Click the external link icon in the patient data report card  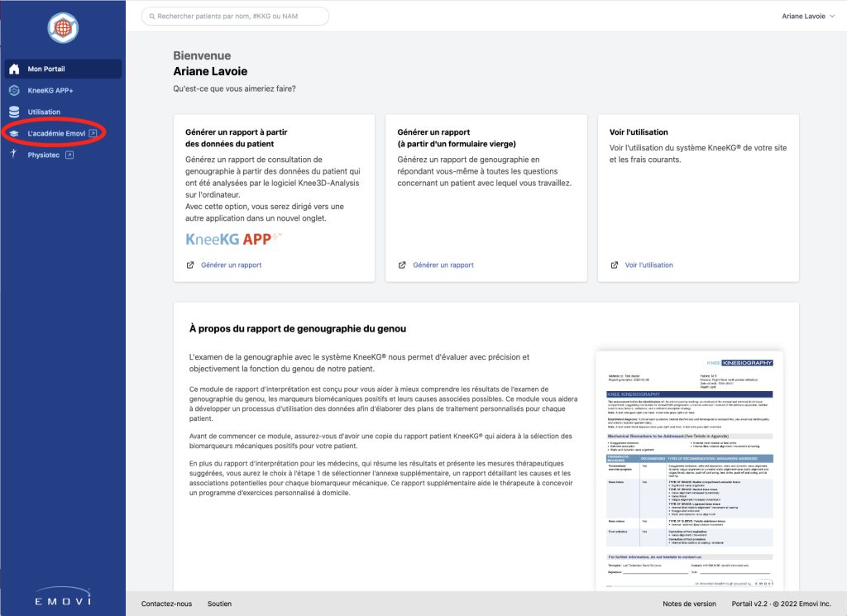click(x=190, y=265)
